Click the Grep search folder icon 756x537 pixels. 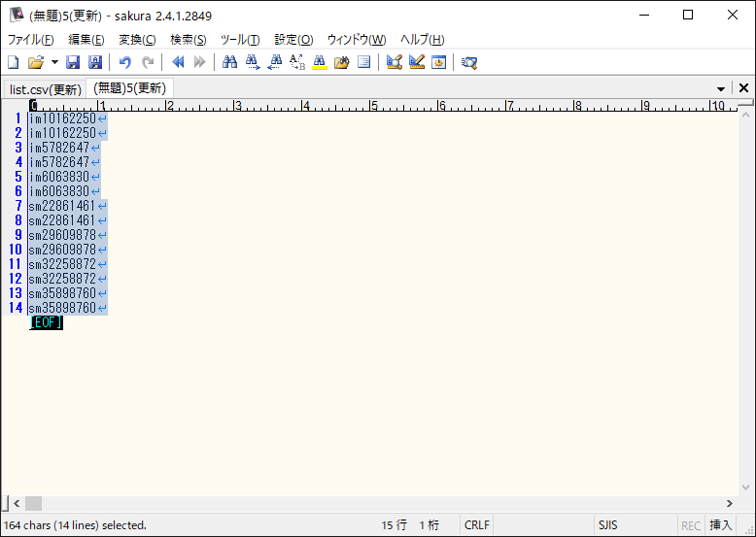tap(341, 62)
